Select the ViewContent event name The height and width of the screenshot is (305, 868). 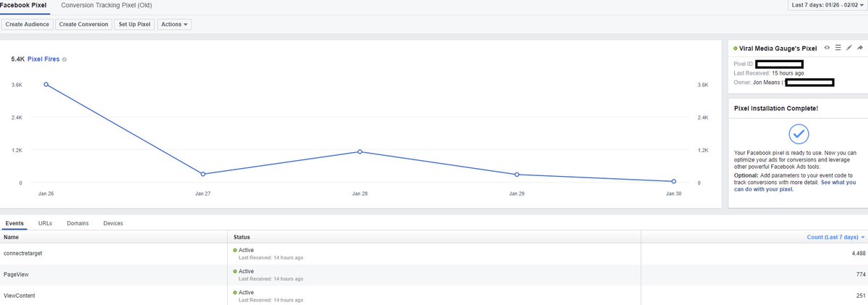[x=19, y=296]
